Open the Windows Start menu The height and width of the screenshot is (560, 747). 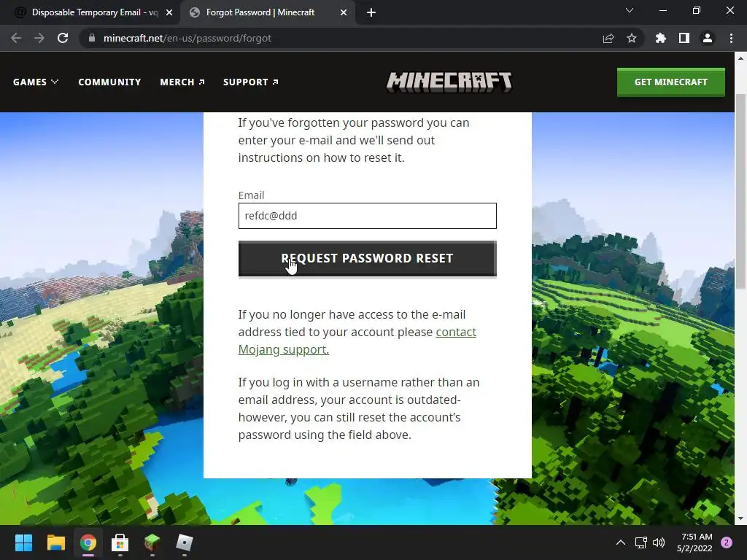point(23,542)
